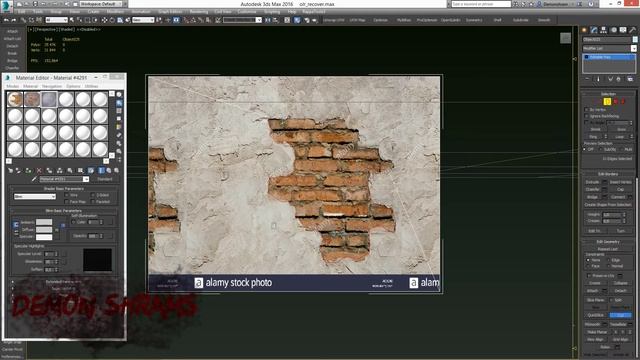The width and height of the screenshot is (640, 360).
Task: Open the Hierarchy tab in command panel
Action: pos(603,30)
